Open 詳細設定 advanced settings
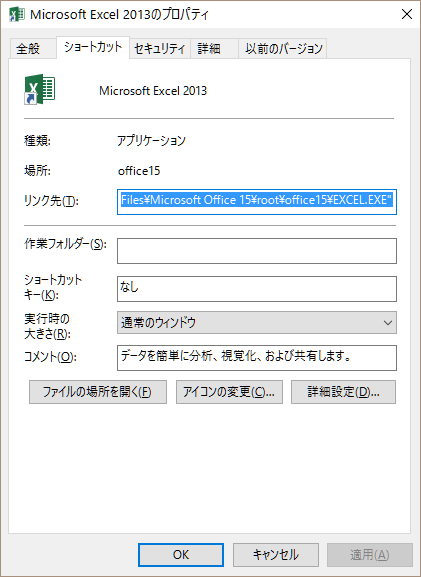The width and height of the screenshot is (421, 577). [343, 392]
